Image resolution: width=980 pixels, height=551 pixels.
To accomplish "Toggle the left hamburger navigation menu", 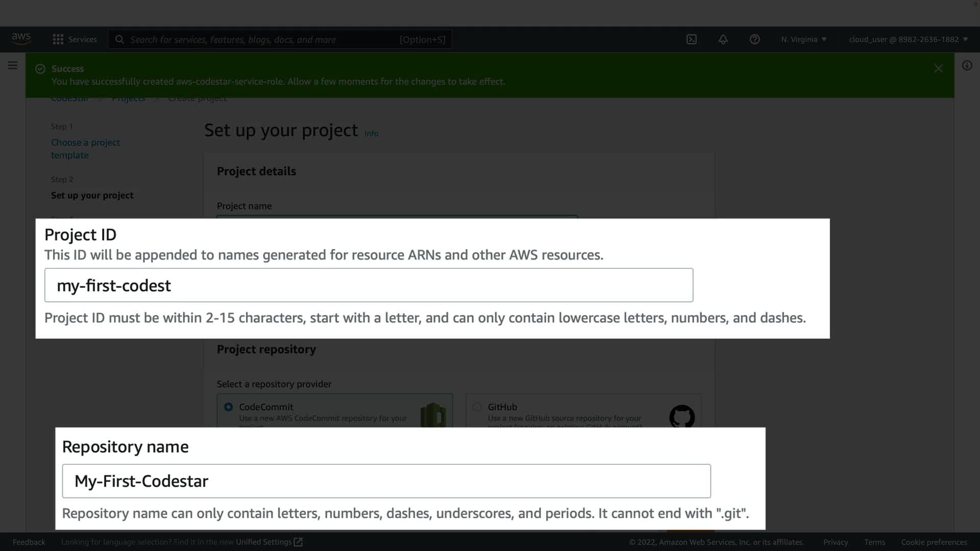I will tap(13, 65).
